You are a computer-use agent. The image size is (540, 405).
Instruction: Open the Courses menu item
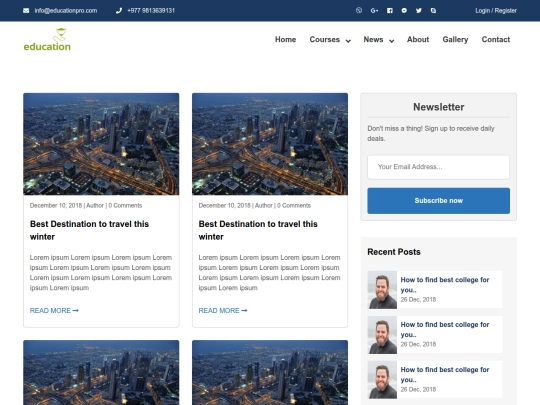pos(324,40)
